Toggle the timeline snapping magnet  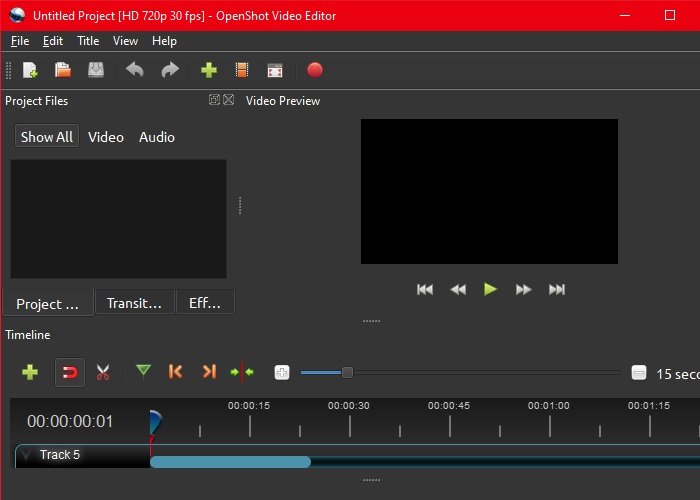pos(69,372)
